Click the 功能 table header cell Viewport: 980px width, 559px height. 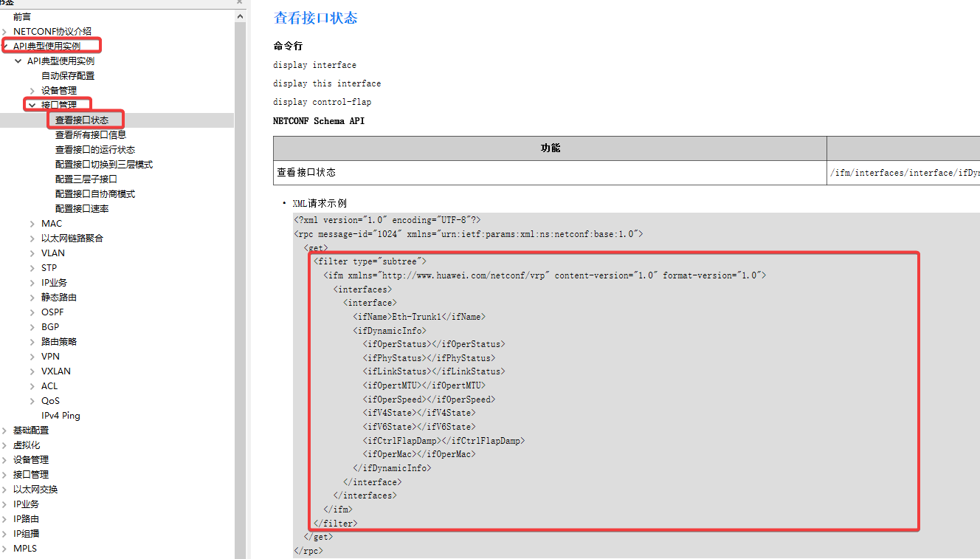551,148
